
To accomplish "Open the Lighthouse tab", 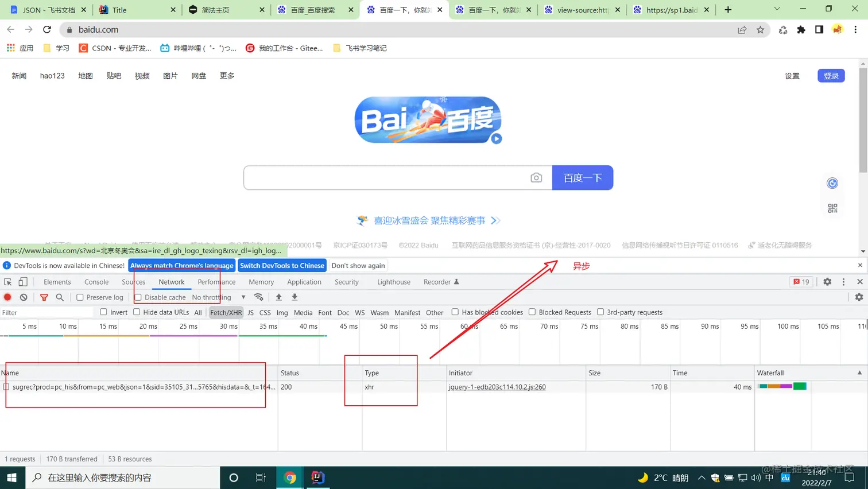I will coord(394,282).
